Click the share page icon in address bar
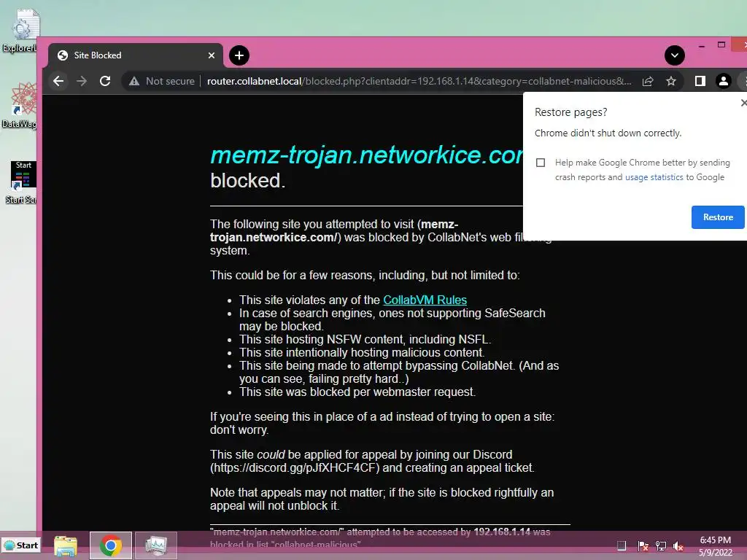Image resolution: width=747 pixels, height=560 pixels. pos(648,82)
